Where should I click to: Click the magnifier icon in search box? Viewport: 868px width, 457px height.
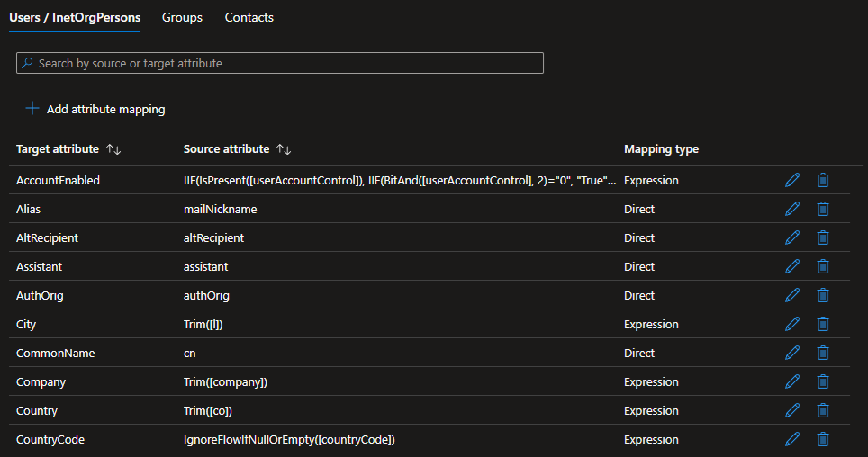point(27,63)
